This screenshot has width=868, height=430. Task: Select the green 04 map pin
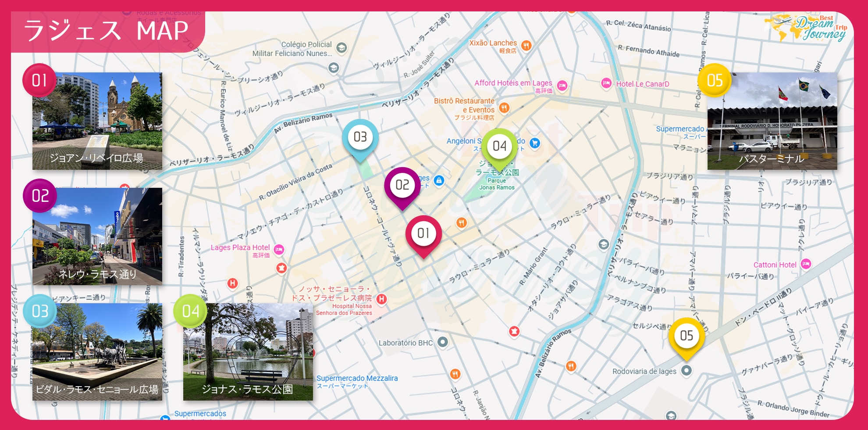click(500, 149)
